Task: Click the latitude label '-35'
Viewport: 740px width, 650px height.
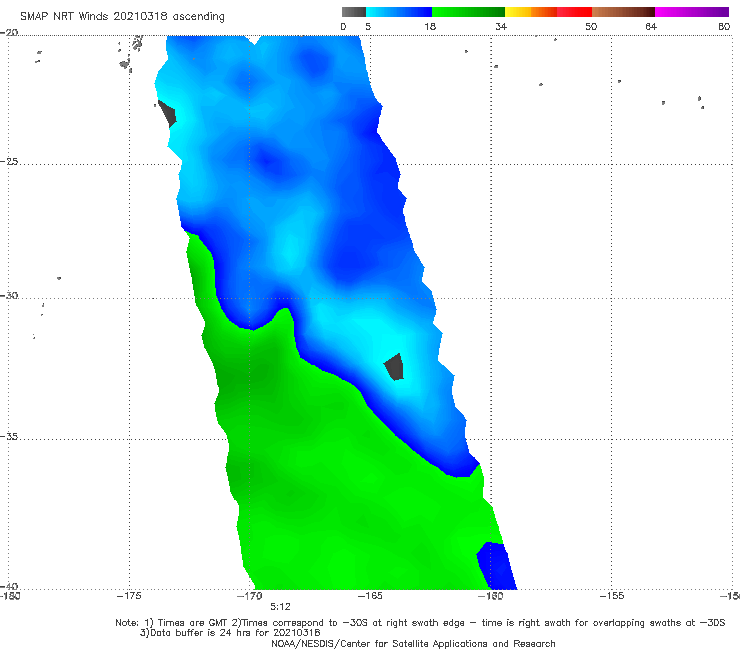Action: point(9,436)
